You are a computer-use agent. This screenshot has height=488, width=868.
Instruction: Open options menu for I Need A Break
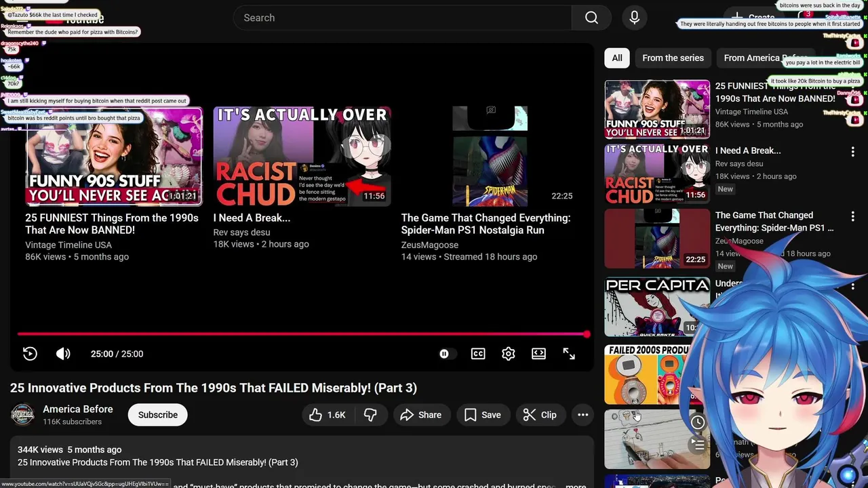[x=853, y=152]
